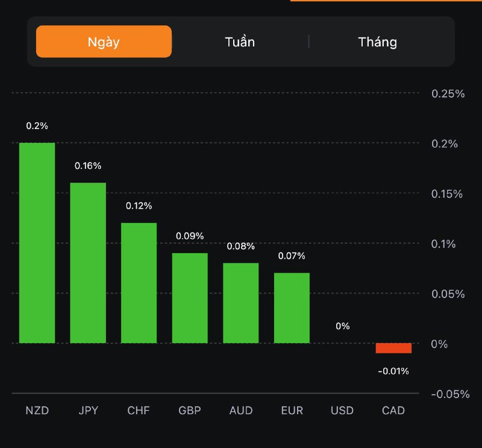Click the NZD axis label
Image resolution: width=482 pixels, height=448 pixels.
37,411
